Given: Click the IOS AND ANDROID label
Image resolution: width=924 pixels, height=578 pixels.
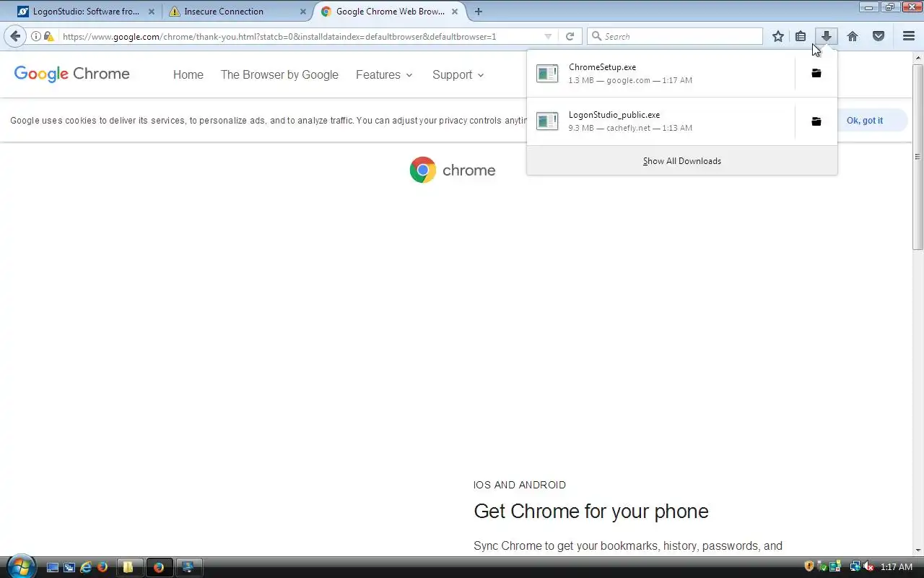Looking at the screenshot, I should coord(520,485).
